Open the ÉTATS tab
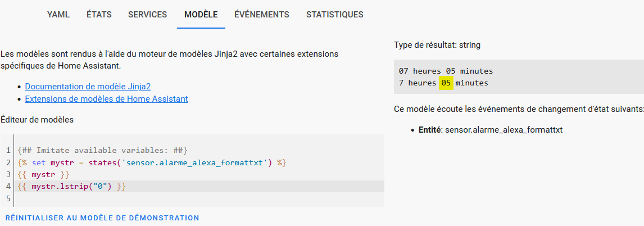 (x=99, y=15)
